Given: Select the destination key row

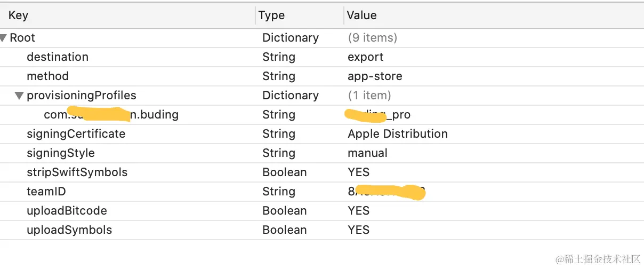Looking at the screenshot, I should 58,57.
